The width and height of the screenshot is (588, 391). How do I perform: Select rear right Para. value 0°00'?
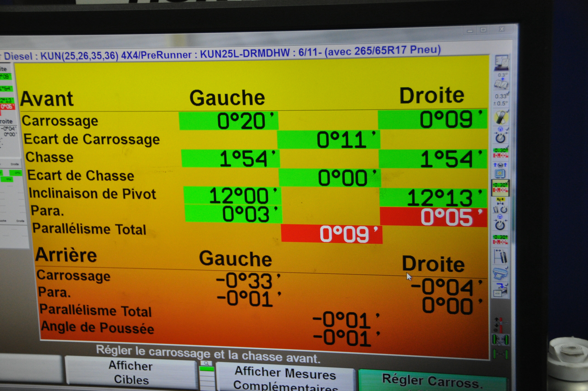[452, 306]
